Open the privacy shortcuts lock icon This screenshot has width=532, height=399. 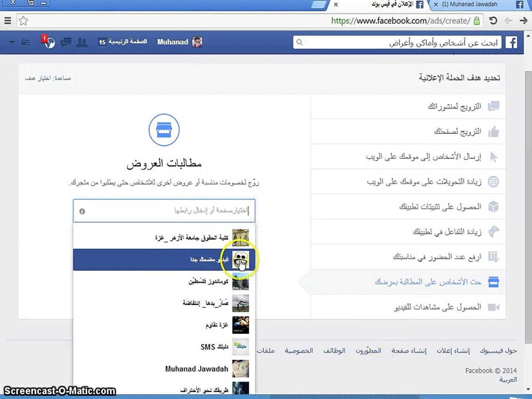tap(25, 42)
